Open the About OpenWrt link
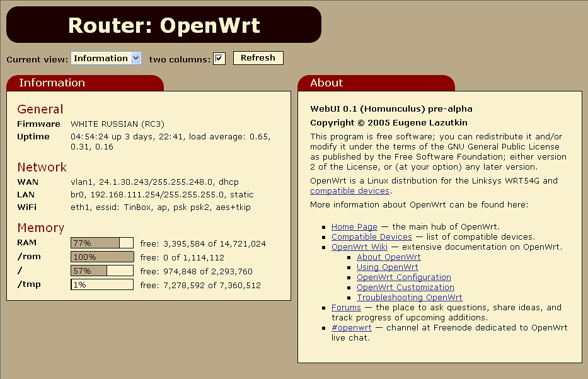 388,257
